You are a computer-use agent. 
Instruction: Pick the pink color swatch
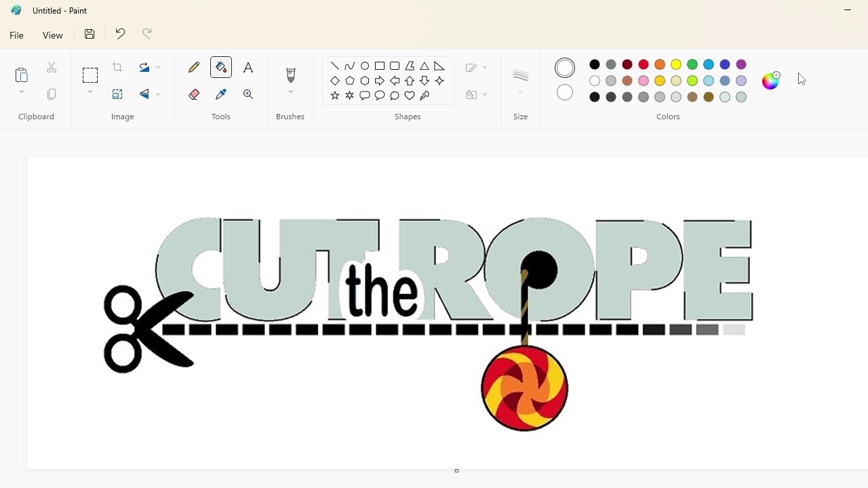point(644,81)
